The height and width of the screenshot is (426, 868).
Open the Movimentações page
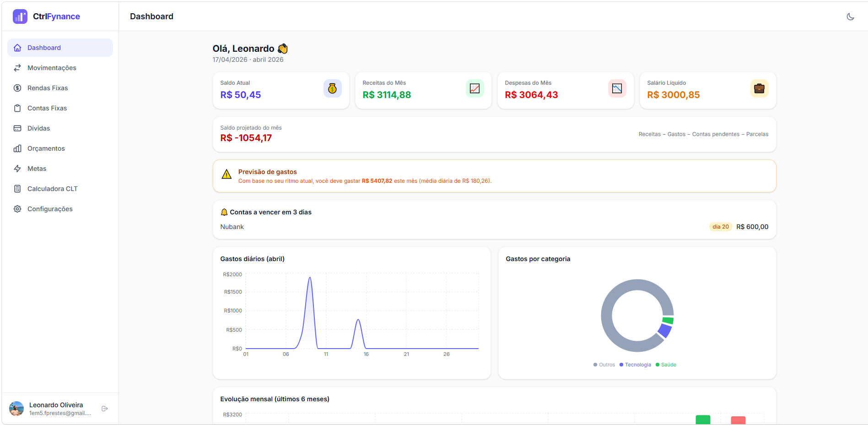52,68
